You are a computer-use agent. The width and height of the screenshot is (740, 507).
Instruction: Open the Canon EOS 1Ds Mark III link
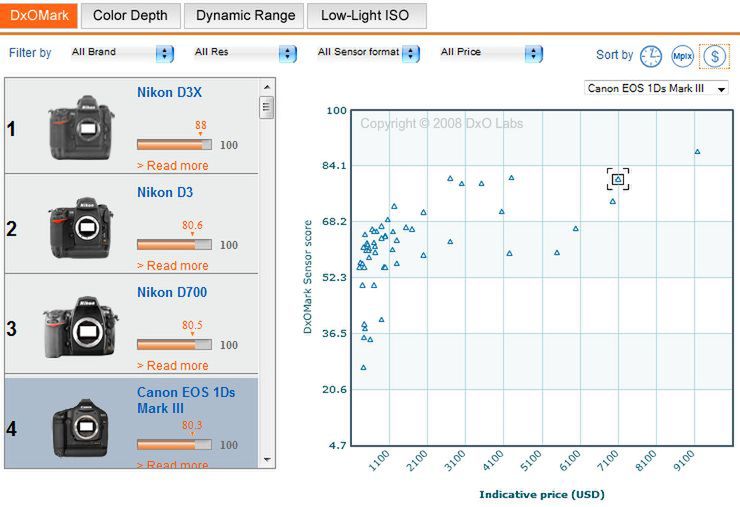coord(186,400)
